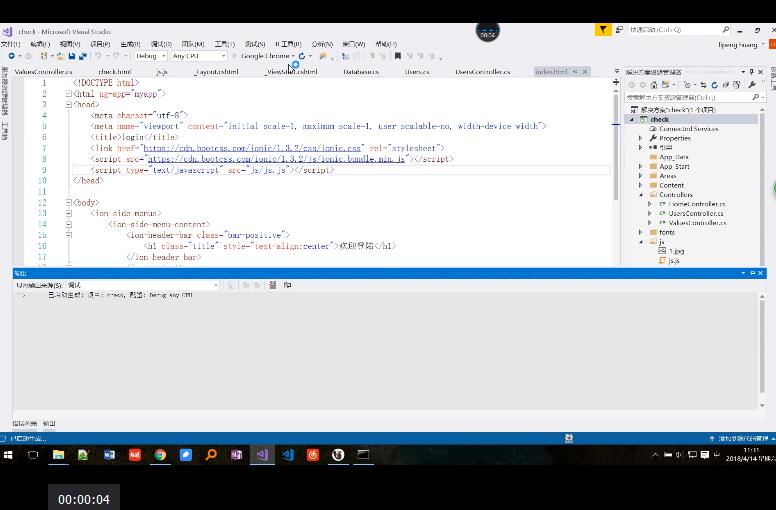Click the New Project toolbar icon
This screenshot has height=510, width=776.
click(44, 56)
